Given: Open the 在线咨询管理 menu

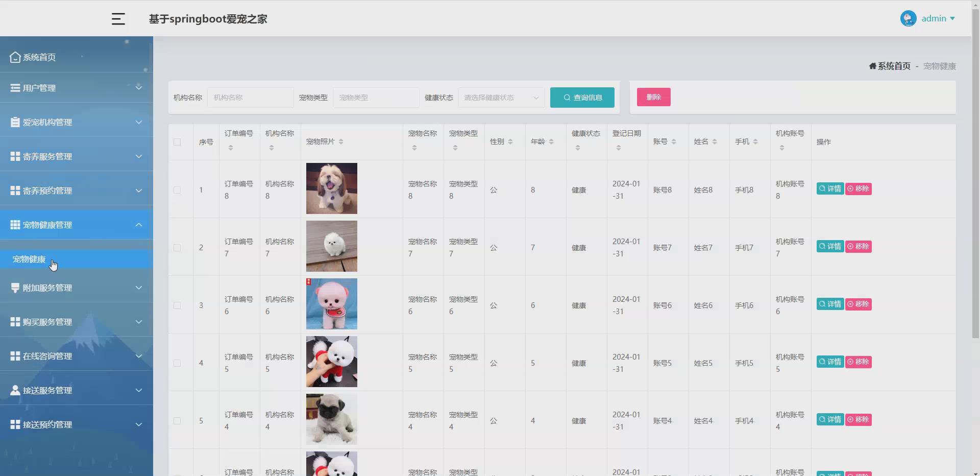Looking at the screenshot, I should (77, 356).
